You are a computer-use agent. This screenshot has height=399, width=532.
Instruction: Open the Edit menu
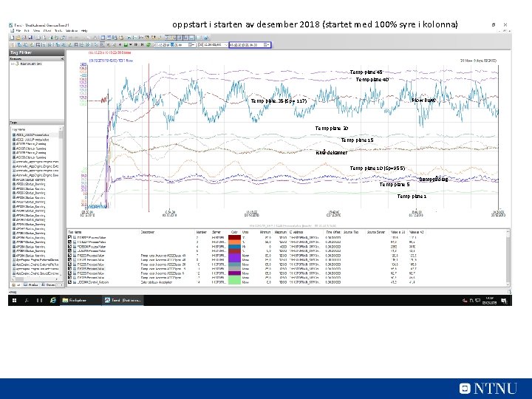tap(27, 30)
